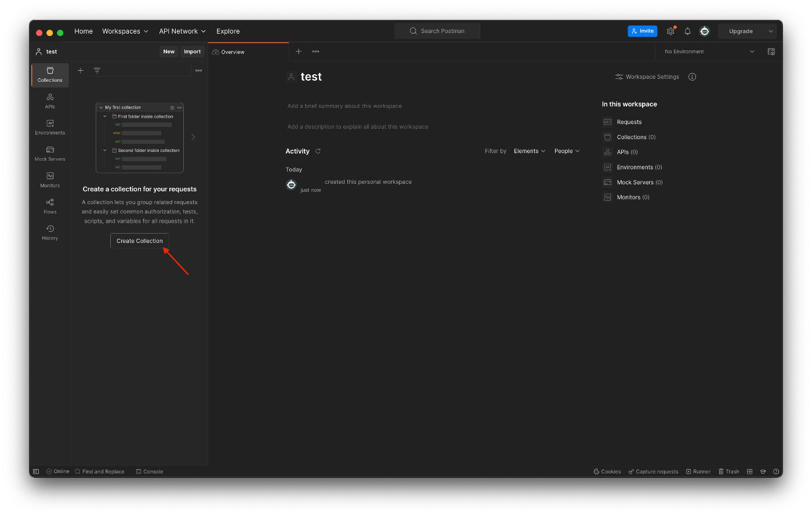Go to Explore in the top navigation
812x516 pixels.
(228, 31)
